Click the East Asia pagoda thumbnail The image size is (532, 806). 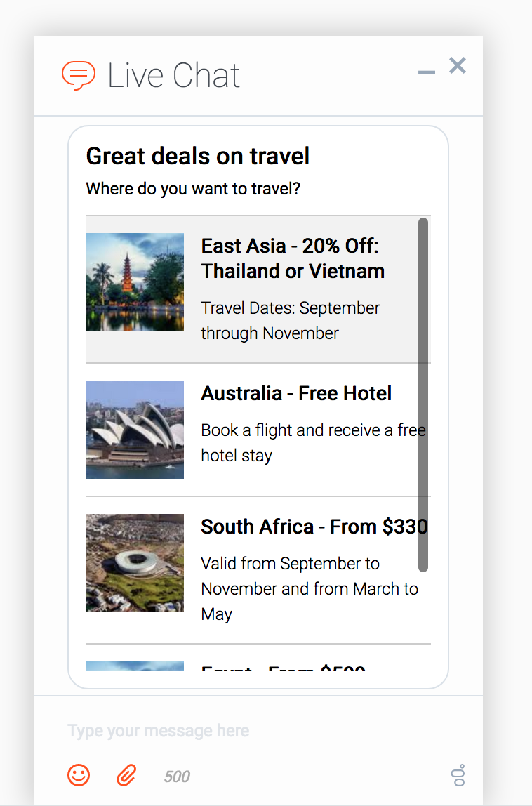click(135, 282)
